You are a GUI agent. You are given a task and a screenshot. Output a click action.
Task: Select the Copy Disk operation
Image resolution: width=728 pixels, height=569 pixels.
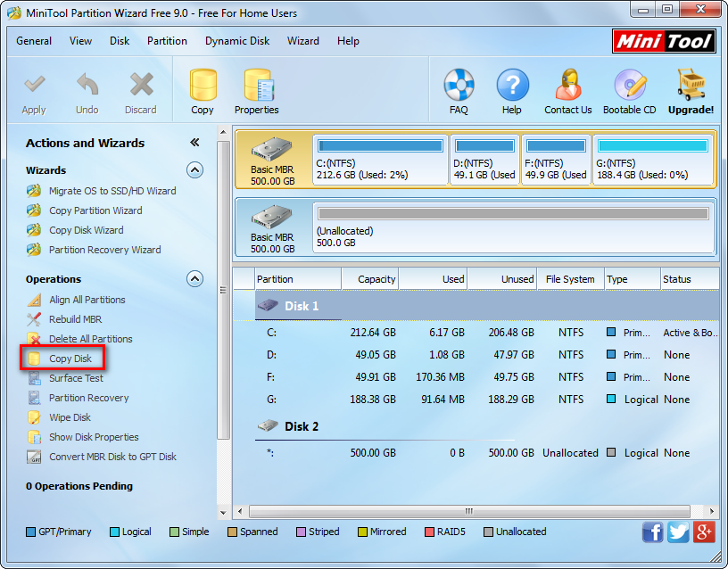pos(70,359)
